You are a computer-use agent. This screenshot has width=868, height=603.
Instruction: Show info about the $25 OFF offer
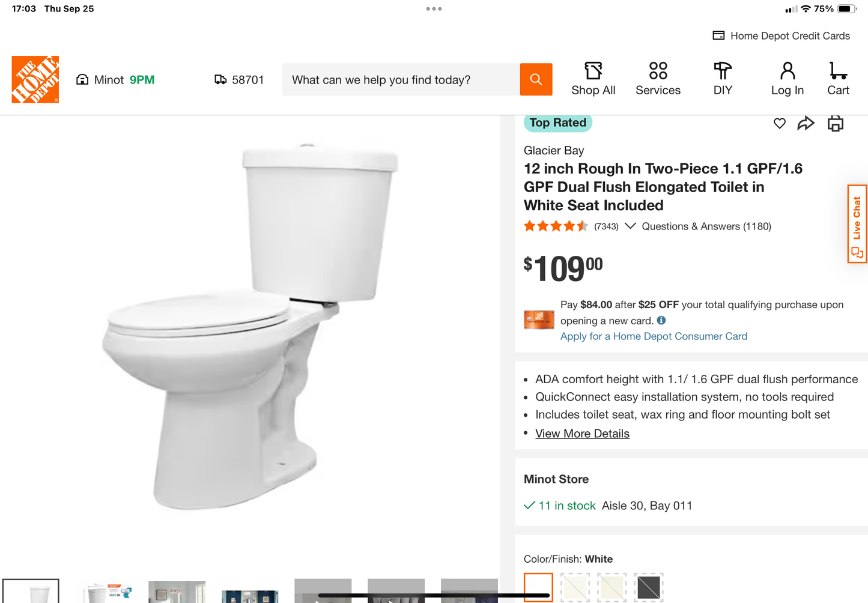[661, 320]
